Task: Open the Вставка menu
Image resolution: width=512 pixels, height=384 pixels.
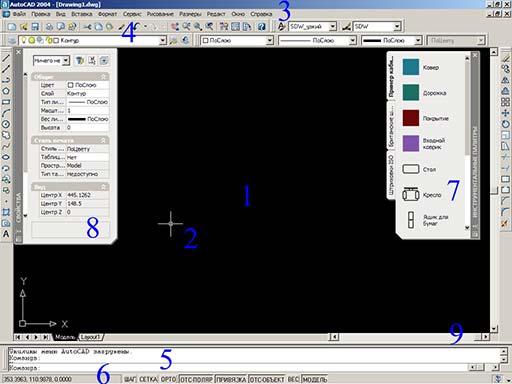Action: [x=82, y=14]
